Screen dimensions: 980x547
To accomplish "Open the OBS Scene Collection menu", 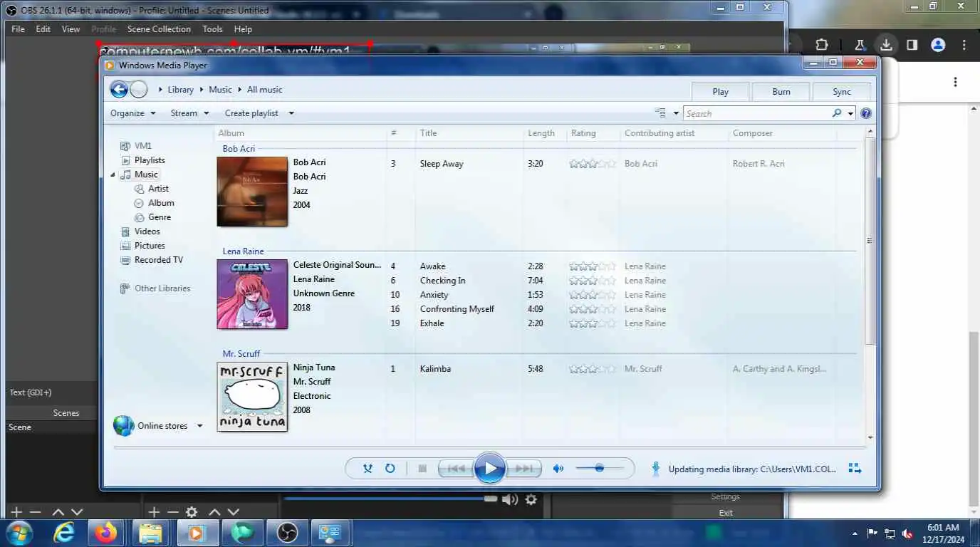I will (159, 29).
